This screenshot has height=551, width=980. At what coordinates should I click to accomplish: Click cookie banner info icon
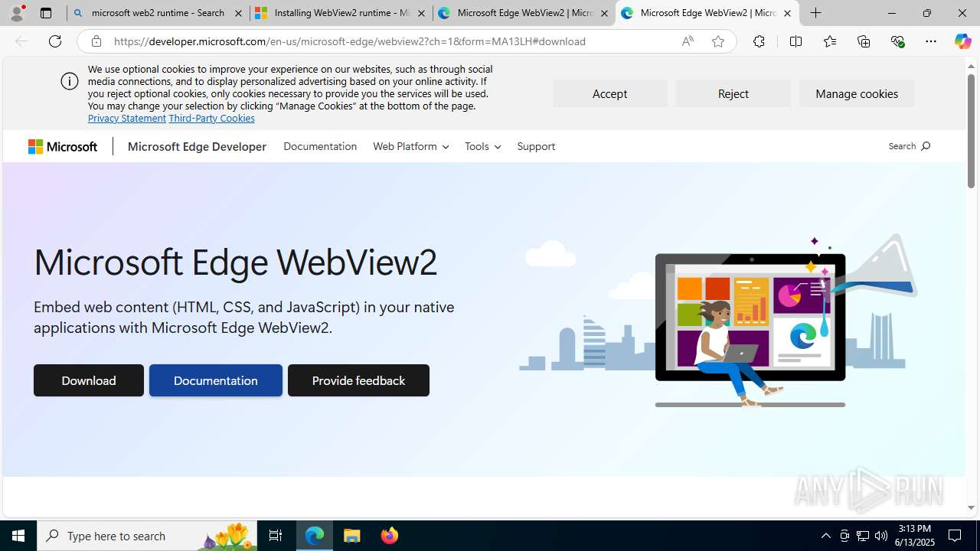(x=70, y=81)
